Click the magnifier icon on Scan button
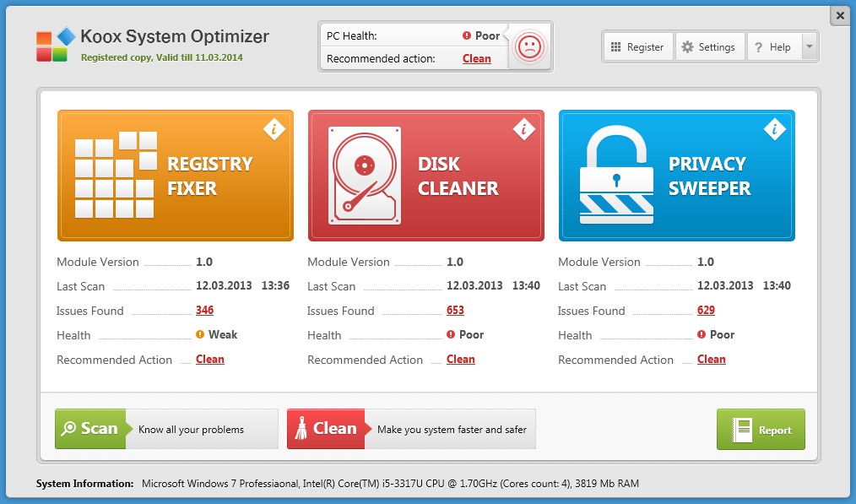 coord(68,429)
